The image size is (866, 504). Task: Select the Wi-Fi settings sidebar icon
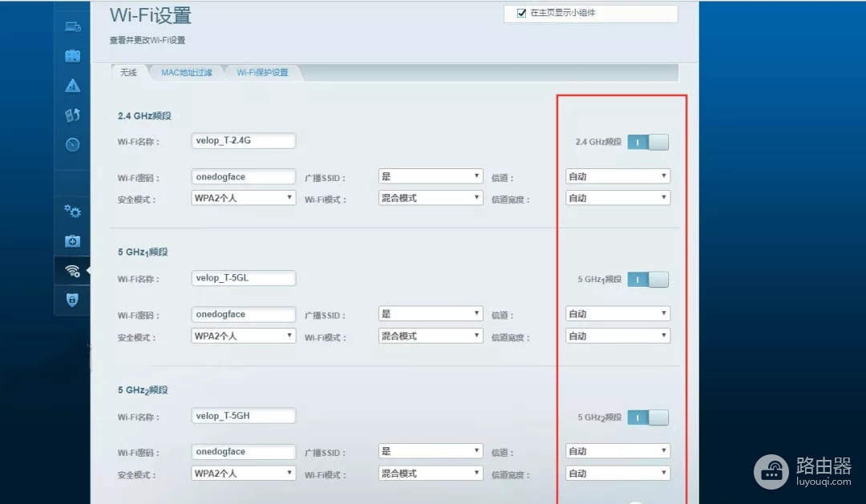(72, 271)
